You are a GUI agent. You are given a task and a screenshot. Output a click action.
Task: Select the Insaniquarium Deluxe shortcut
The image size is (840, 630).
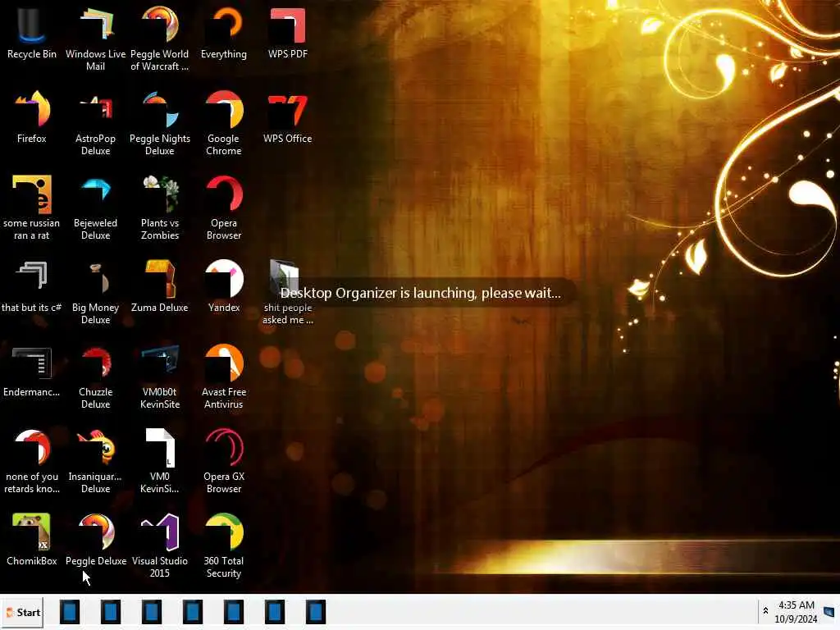pos(95,461)
